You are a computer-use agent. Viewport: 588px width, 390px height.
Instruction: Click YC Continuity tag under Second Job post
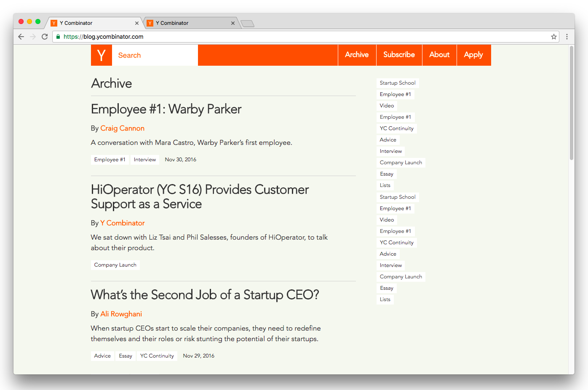pos(157,356)
